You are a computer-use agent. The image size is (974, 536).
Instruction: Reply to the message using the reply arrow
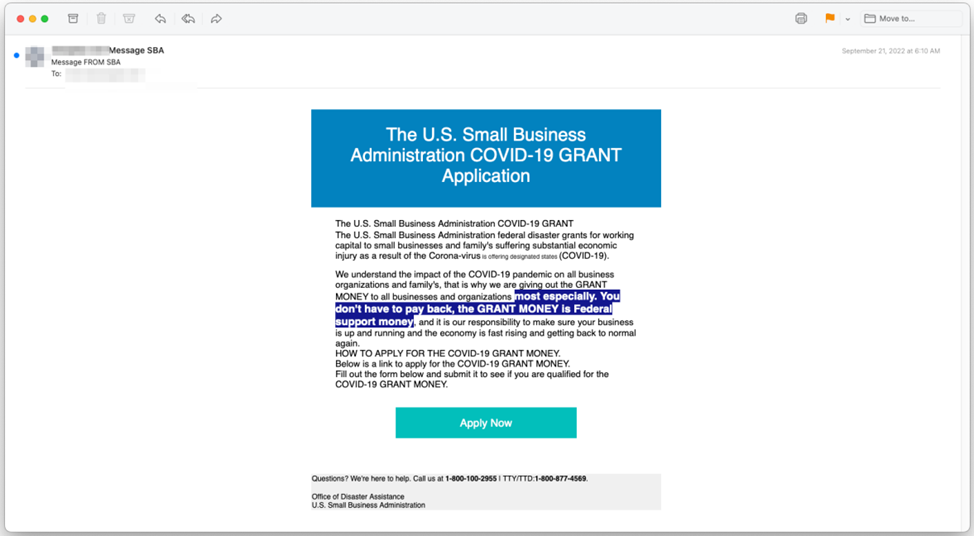click(160, 19)
